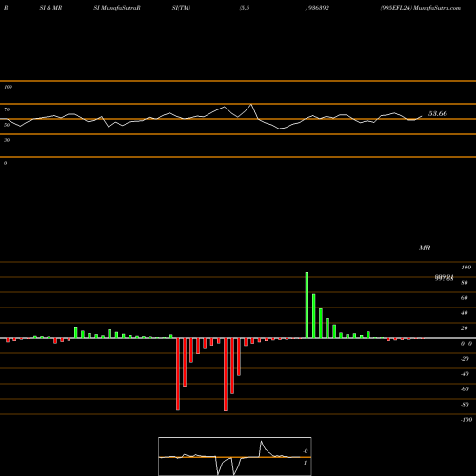Viewport: 476px width, 476px height.
Task: Select the 'SI(TM)' header label
Action: coord(181,8)
